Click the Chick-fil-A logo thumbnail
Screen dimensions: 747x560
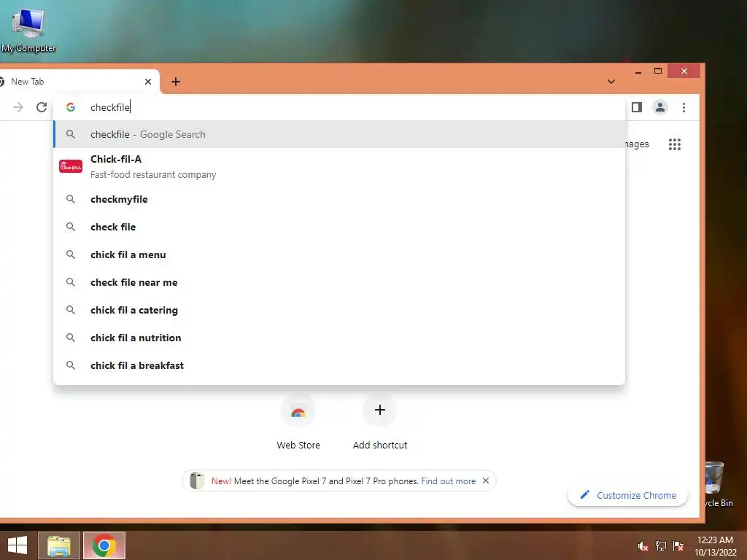click(71, 166)
